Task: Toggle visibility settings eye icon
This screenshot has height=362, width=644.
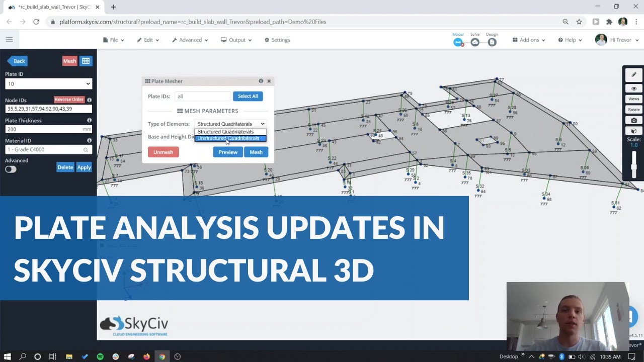Action: (x=634, y=88)
